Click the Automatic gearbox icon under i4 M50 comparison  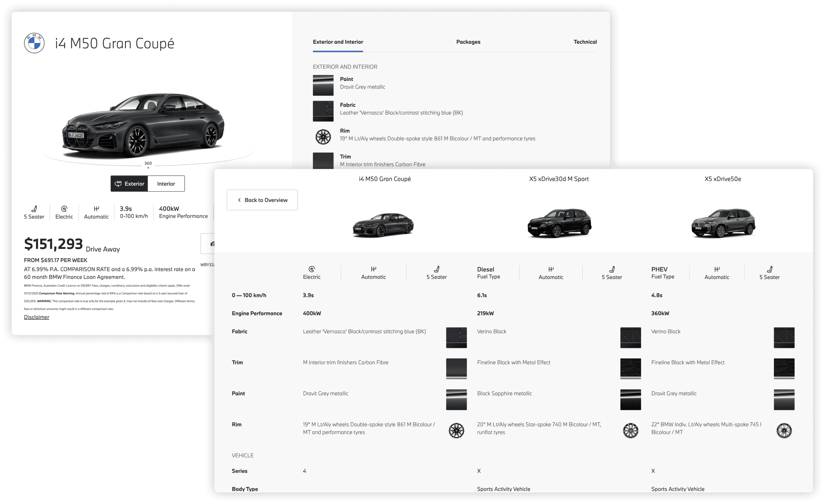click(374, 269)
